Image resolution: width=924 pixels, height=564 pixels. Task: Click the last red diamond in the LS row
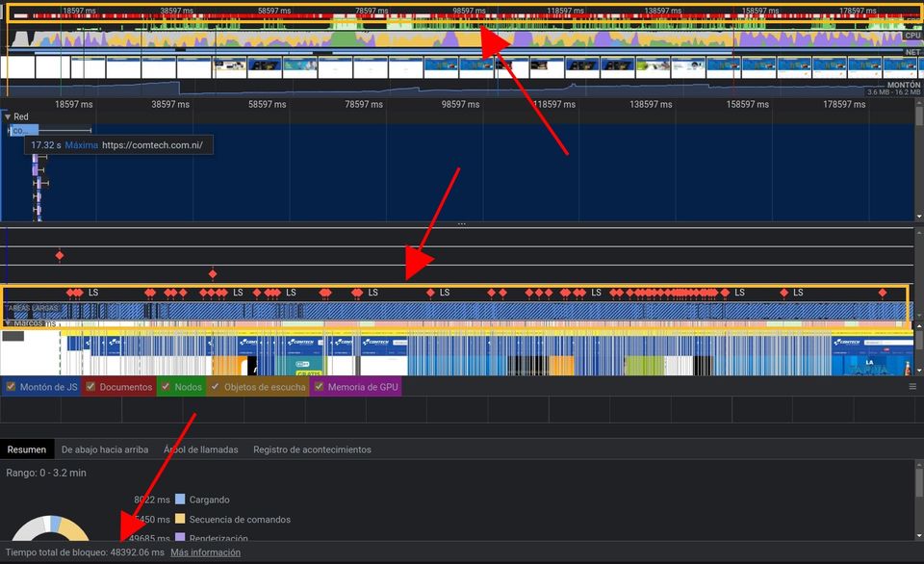coord(883,293)
